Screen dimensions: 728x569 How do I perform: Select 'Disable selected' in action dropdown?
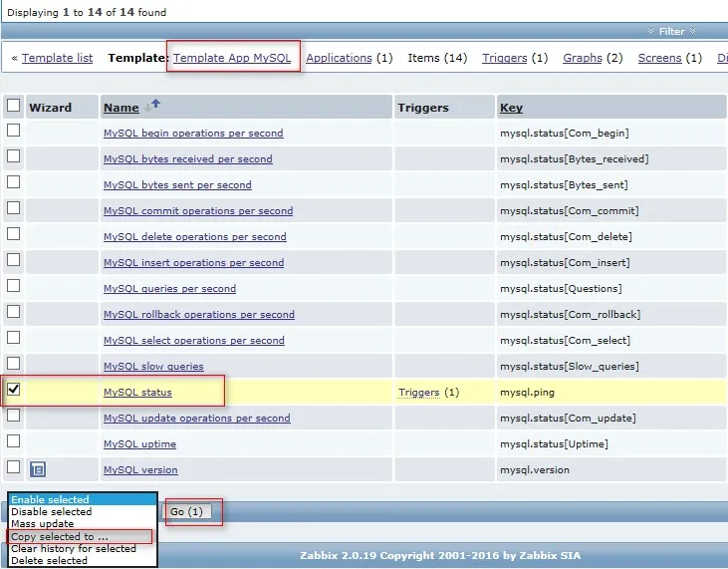83,512
